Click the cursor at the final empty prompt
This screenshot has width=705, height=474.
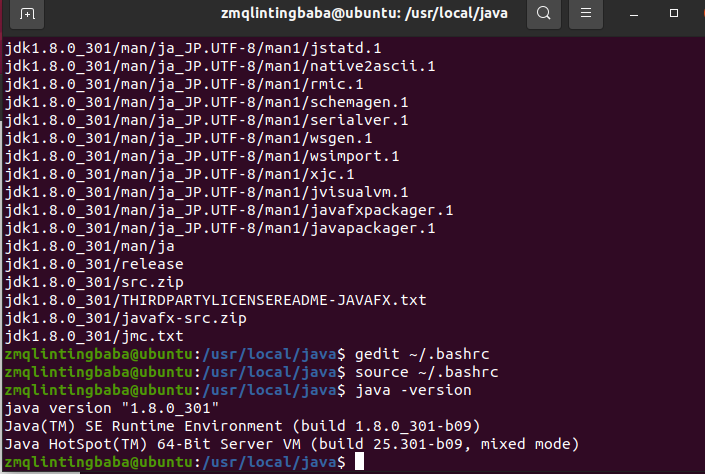(359, 462)
